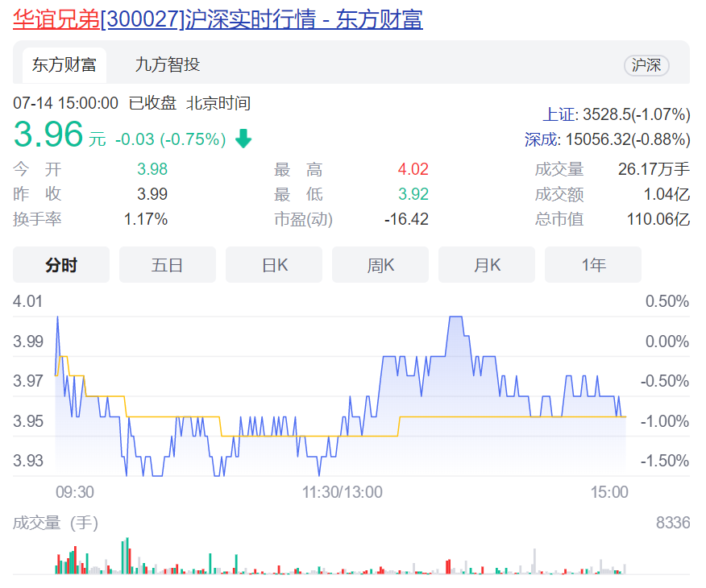Click the 市盈(动) value -16.42
Image resolution: width=706 pixels, height=588 pixels.
click(x=406, y=219)
